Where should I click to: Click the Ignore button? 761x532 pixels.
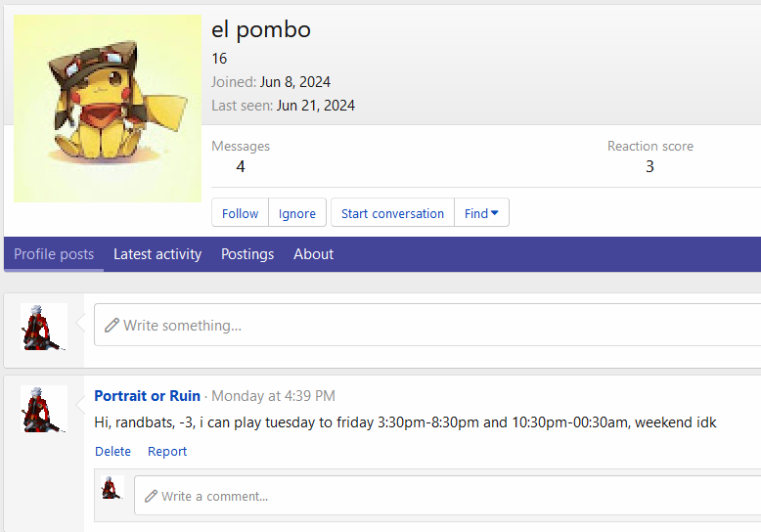pos(297,213)
